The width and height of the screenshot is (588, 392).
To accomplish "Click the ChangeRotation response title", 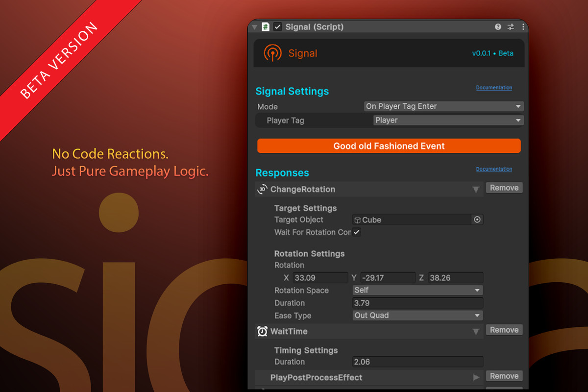I will (x=303, y=189).
